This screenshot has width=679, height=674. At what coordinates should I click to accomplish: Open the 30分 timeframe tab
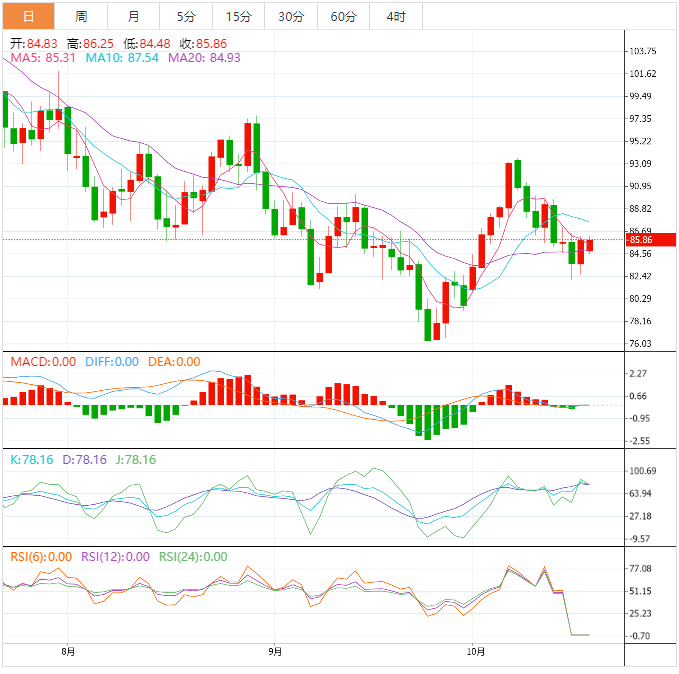(x=291, y=16)
